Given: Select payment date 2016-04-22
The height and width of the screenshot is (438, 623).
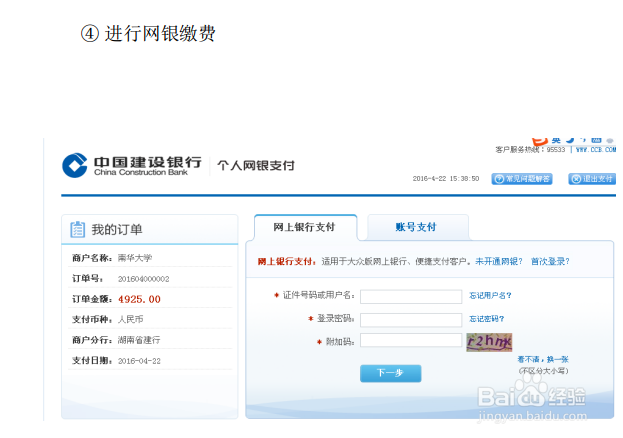Looking at the screenshot, I should click(139, 361).
